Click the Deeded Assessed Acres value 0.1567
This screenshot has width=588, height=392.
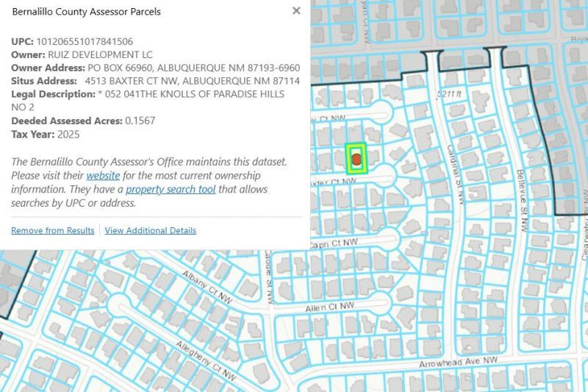(x=140, y=121)
